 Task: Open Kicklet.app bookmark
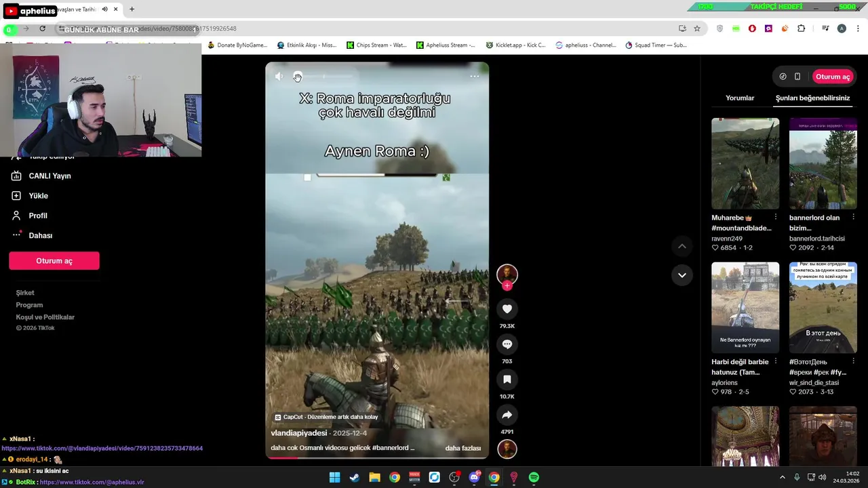[516, 45]
